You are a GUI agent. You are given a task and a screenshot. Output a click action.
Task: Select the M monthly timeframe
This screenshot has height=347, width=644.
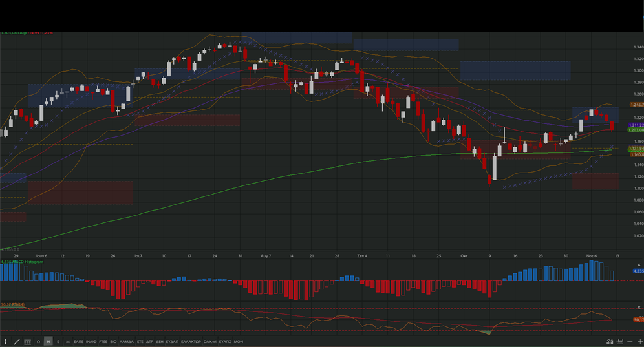coord(68,342)
